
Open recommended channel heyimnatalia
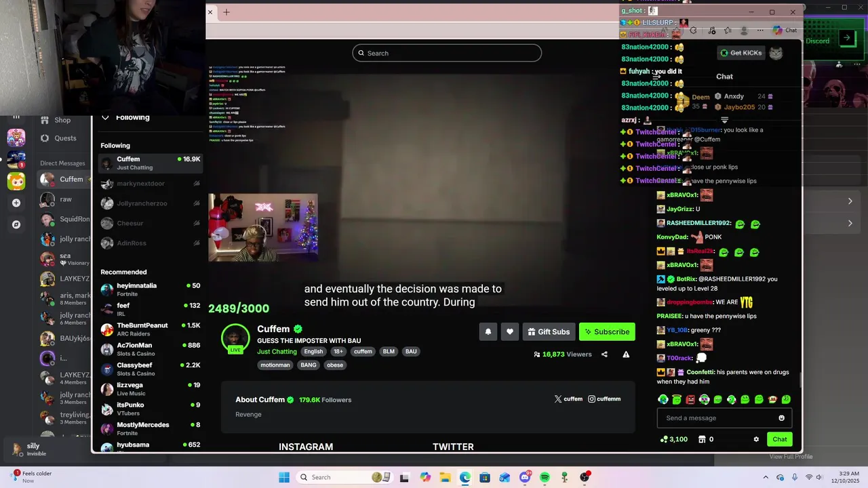[151, 289]
